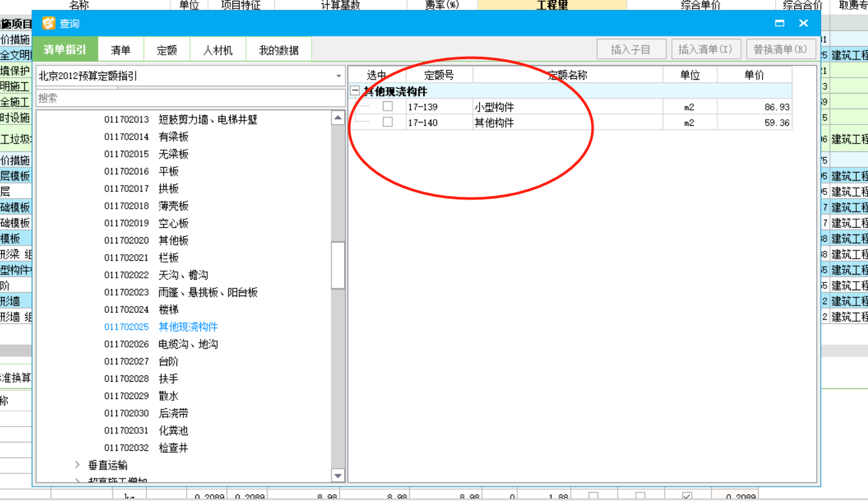
Task: Switch to the 清单 tab
Action: 121,49
